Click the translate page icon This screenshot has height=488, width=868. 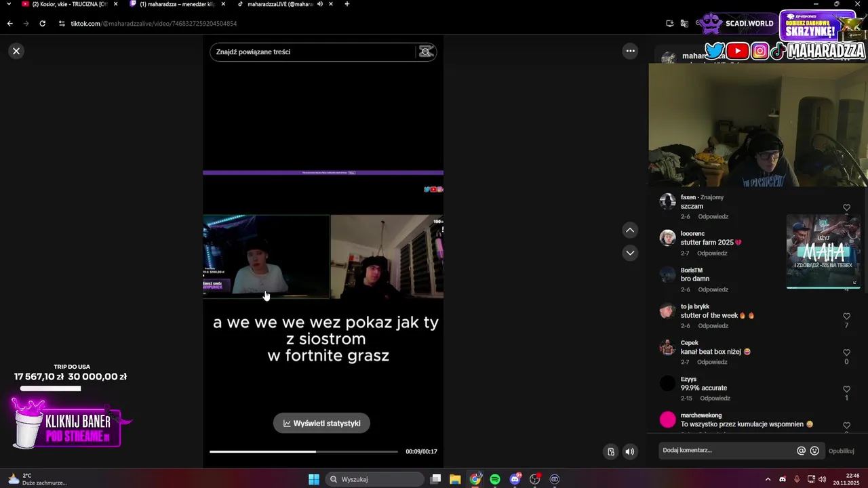(x=685, y=24)
